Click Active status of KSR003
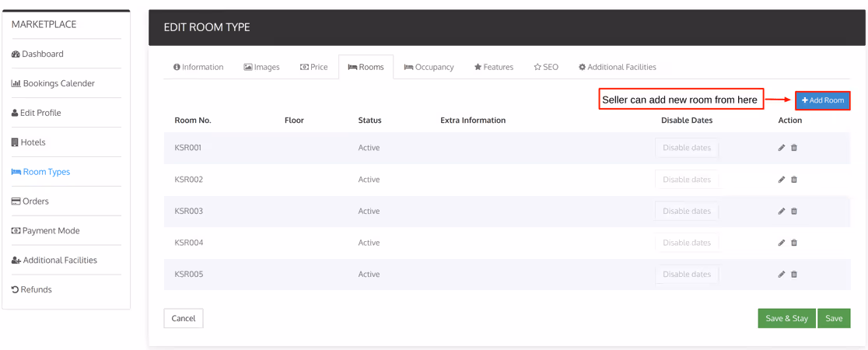 [x=369, y=211]
